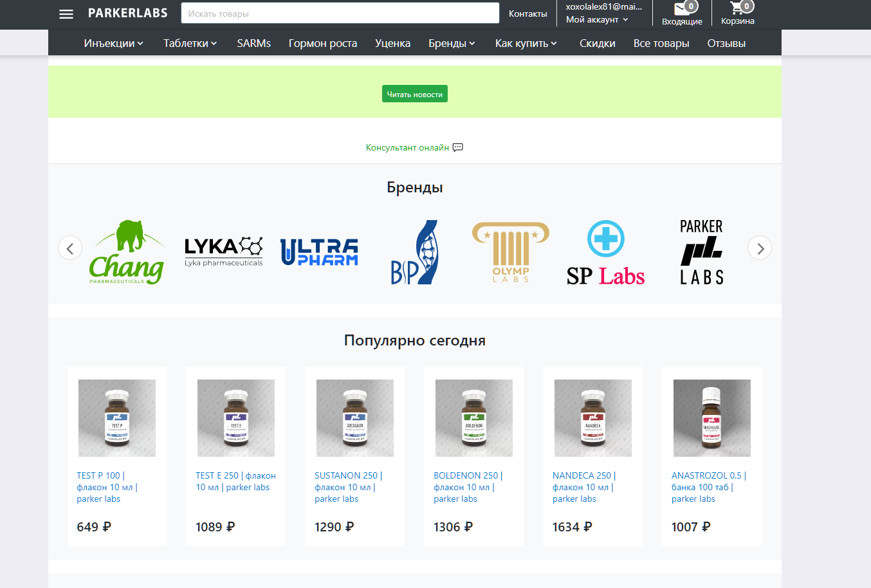Click the Lyka pharmaceuticals logo
This screenshot has height=588, width=871.
(223, 252)
